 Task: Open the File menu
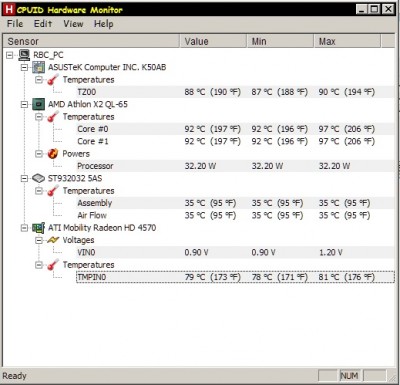(x=15, y=24)
